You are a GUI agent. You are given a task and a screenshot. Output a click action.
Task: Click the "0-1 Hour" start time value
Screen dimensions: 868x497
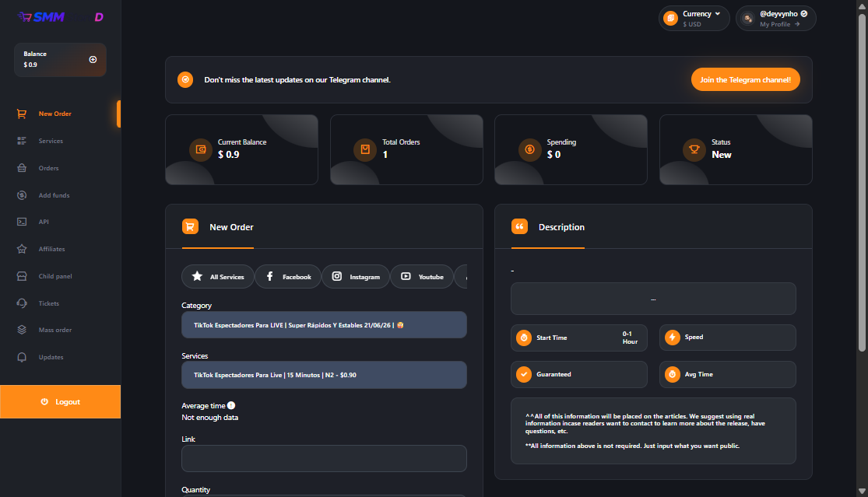(630, 338)
